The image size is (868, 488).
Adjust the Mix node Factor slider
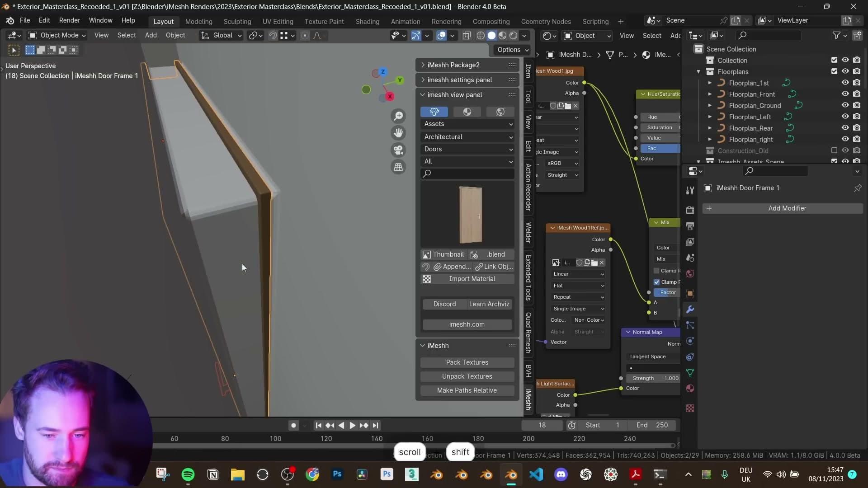click(x=666, y=292)
